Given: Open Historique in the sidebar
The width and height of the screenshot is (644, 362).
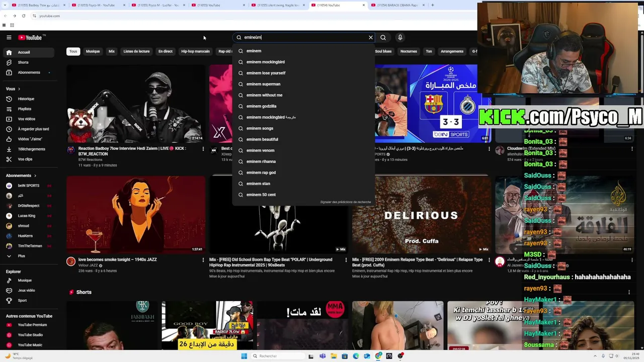Looking at the screenshot, I should [30, 99].
